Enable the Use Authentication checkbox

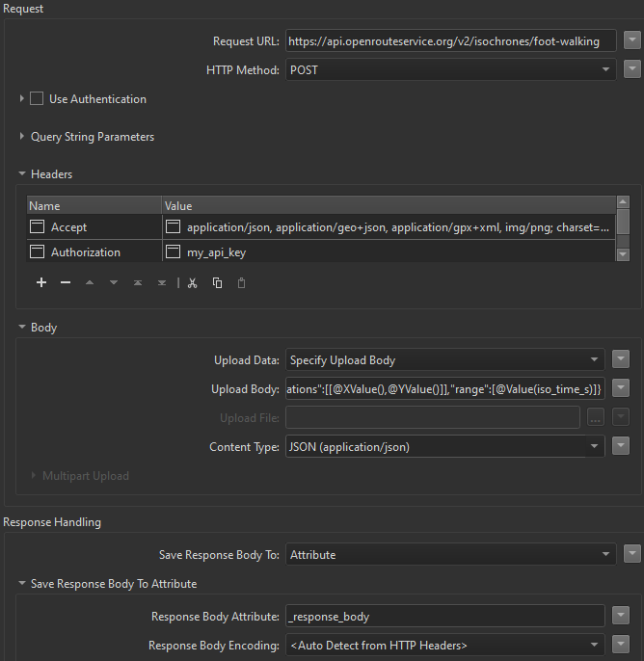37,98
